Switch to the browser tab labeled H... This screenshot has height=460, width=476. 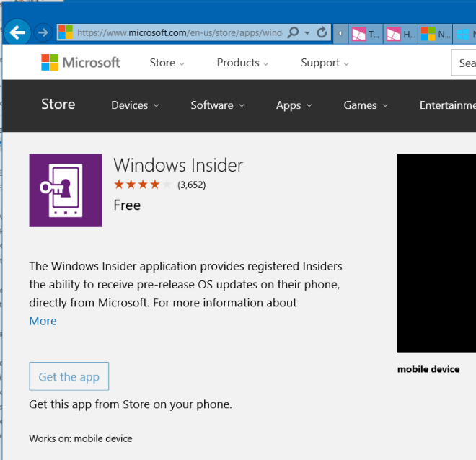(x=400, y=35)
